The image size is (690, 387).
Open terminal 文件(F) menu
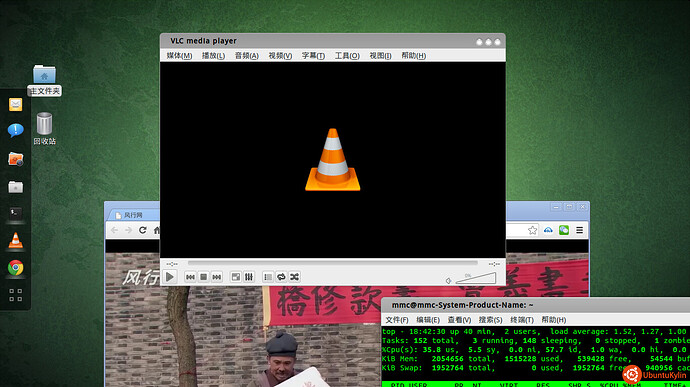pyautogui.click(x=396, y=320)
